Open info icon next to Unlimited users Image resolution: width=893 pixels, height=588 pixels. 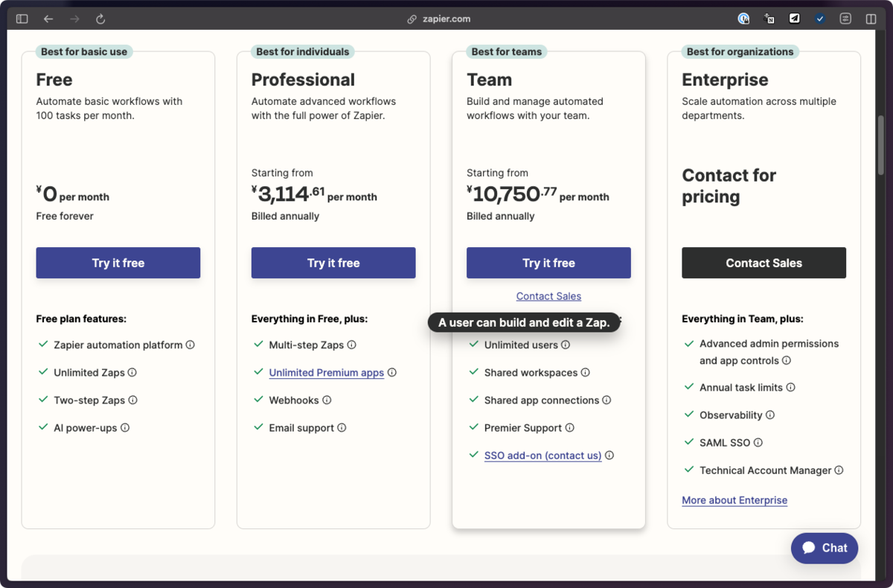tap(566, 345)
